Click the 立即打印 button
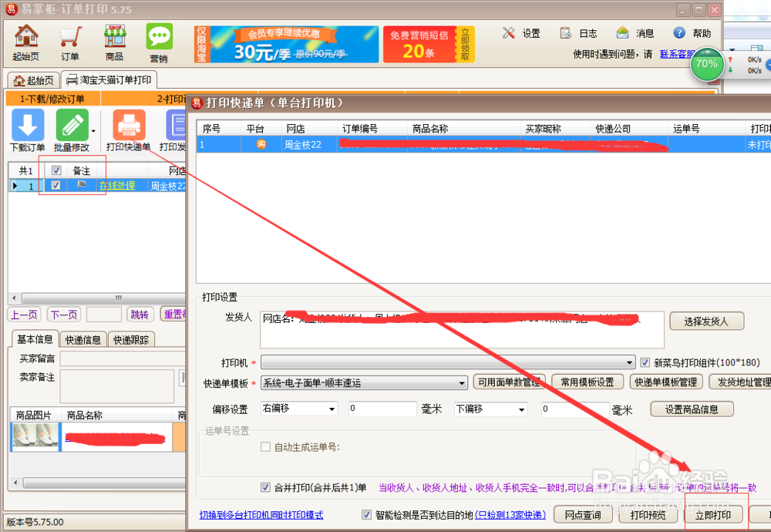 coord(715,515)
